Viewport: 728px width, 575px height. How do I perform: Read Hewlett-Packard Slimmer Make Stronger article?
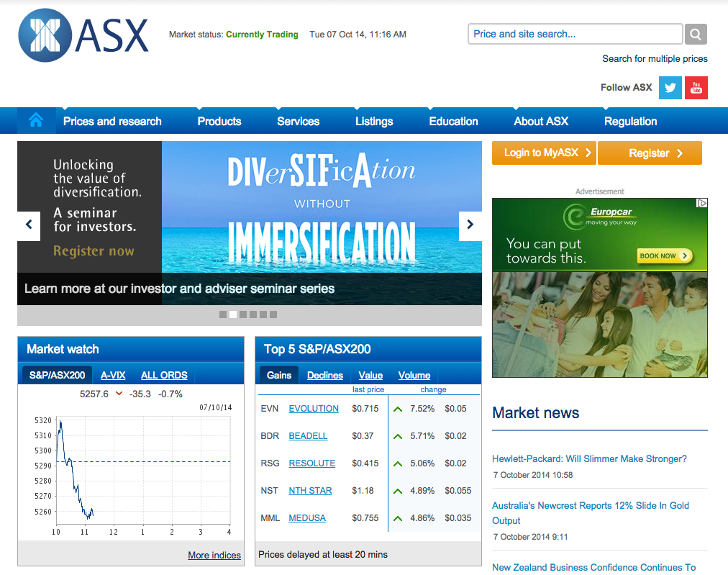click(589, 459)
